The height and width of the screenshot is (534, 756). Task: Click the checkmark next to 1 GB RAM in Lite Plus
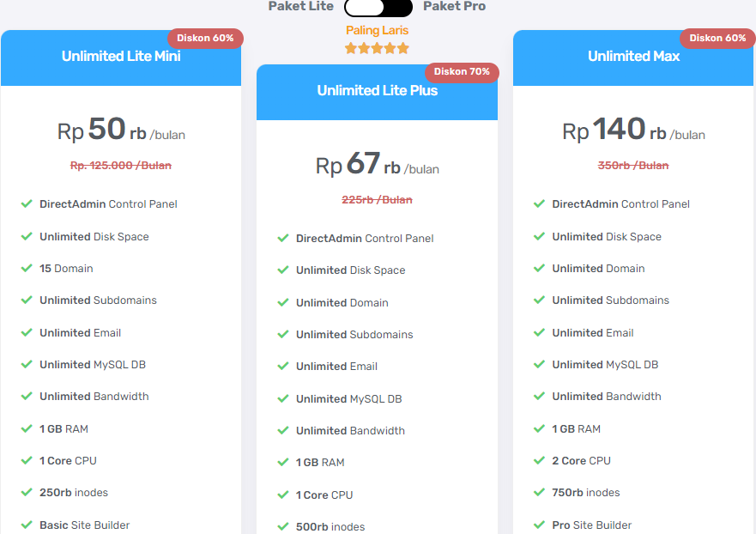(x=281, y=463)
